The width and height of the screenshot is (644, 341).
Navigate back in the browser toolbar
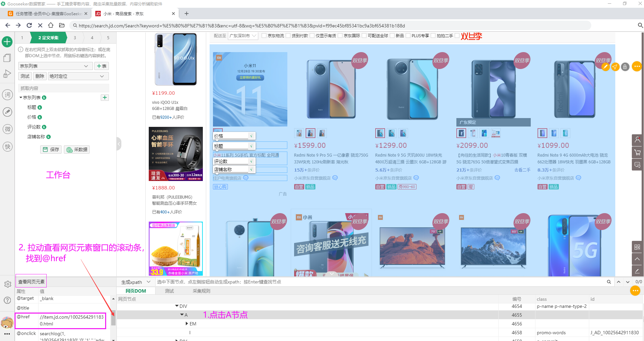[8, 25]
